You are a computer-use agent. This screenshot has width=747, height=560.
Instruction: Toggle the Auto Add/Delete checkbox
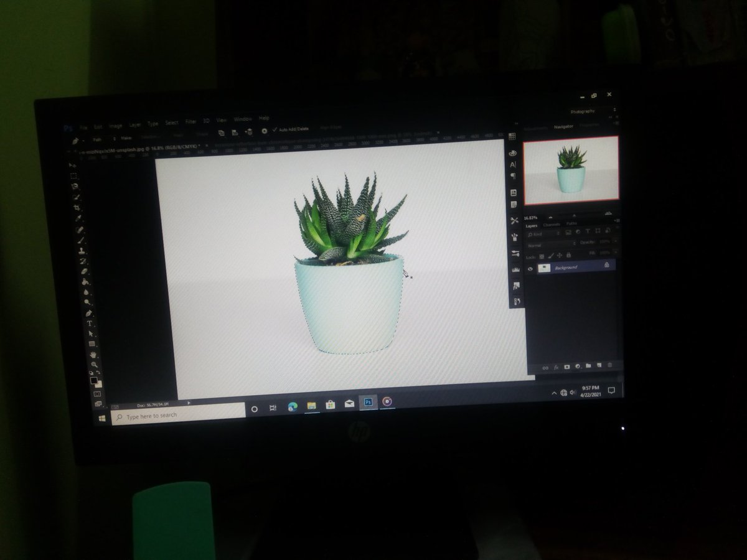275,129
